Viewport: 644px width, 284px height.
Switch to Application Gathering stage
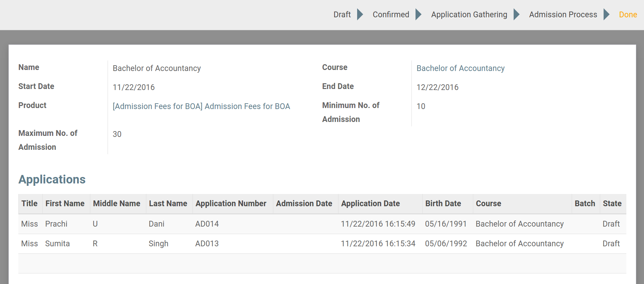pyautogui.click(x=469, y=15)
